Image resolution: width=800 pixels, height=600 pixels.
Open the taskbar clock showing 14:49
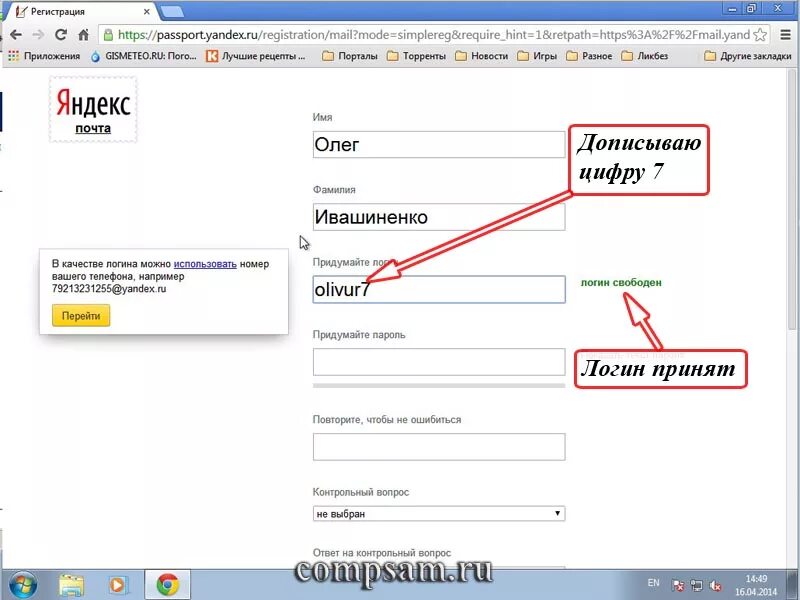tap(756, 585)
